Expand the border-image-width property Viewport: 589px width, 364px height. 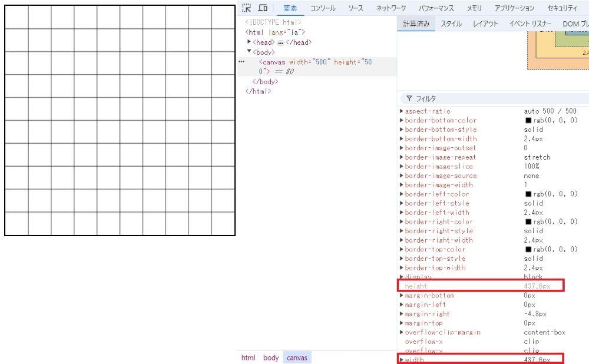coord(401,185)
